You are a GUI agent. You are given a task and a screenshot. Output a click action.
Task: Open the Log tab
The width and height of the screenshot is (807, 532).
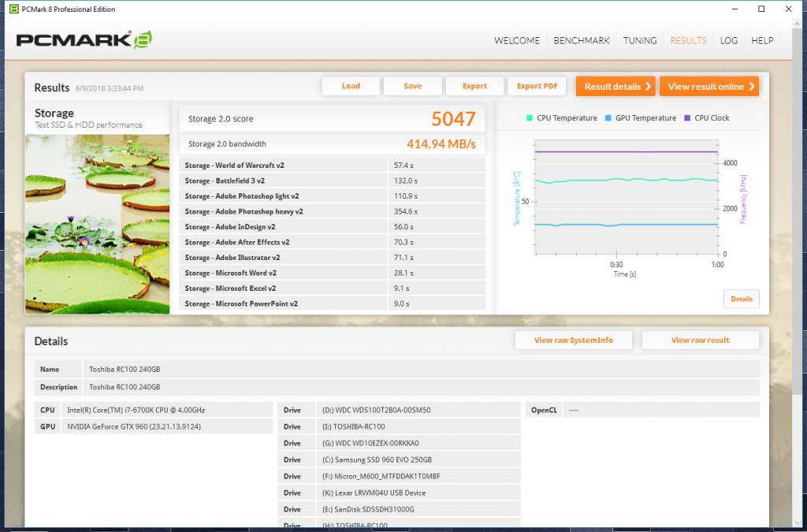point(728,41)
